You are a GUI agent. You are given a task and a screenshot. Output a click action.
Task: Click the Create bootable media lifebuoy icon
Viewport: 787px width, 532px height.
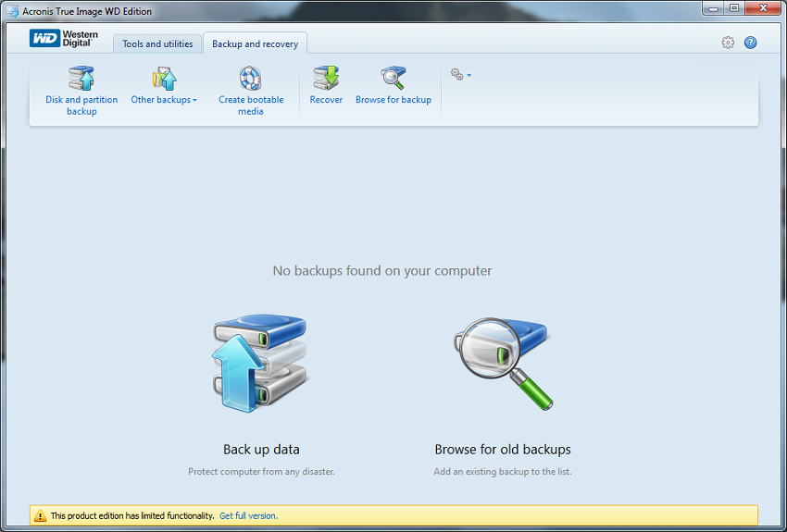coord(250,79)
